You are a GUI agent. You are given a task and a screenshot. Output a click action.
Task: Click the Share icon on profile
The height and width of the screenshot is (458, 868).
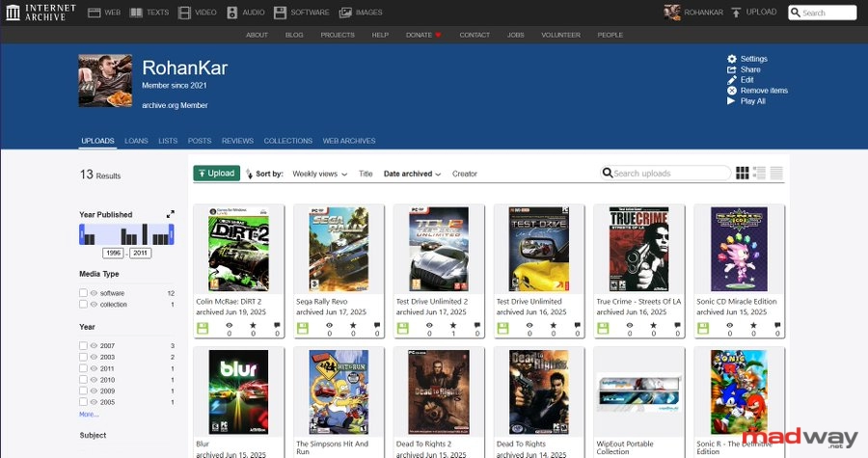[x=731, y=69]
